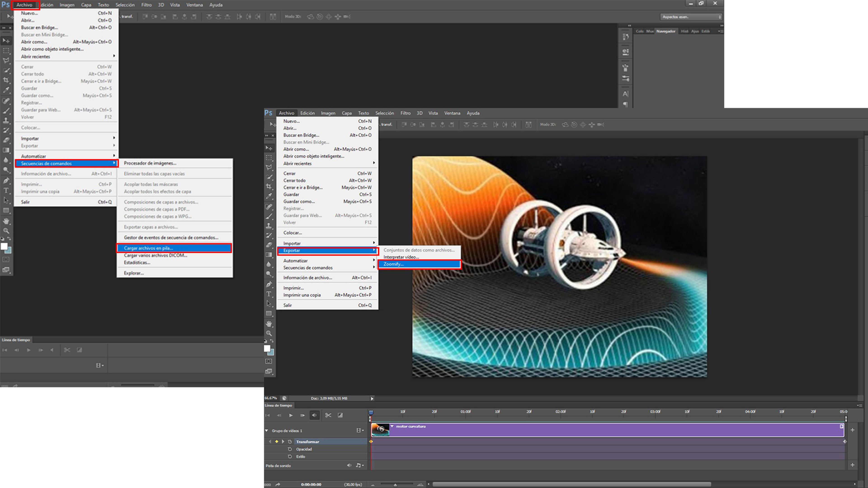Screen dimensions: 868x488
Task: Open the Archivo menu in the front window
Action: point(286,113)
